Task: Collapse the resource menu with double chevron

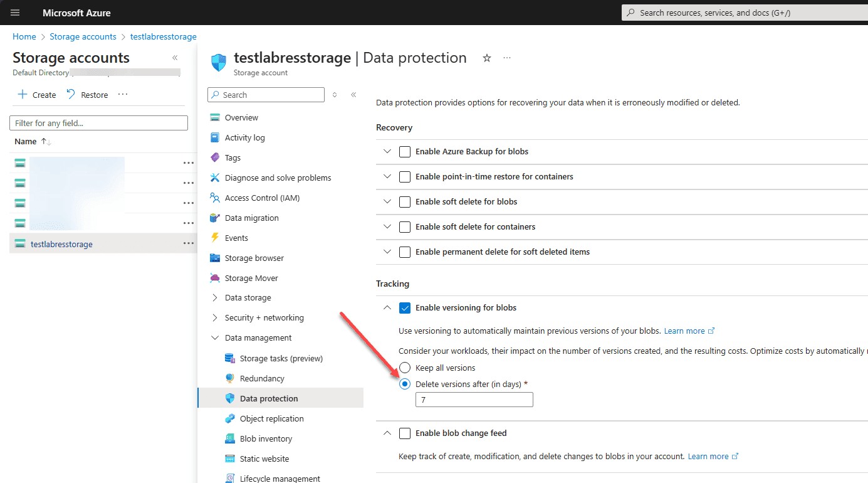Action: tap(353, 95)
